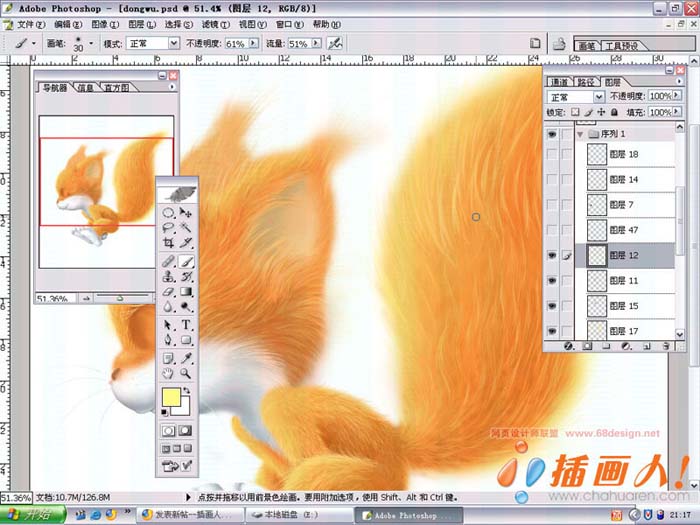Select the Eraser tool
The width and height of the screenshot is (700, 525).
pos(168,292)
